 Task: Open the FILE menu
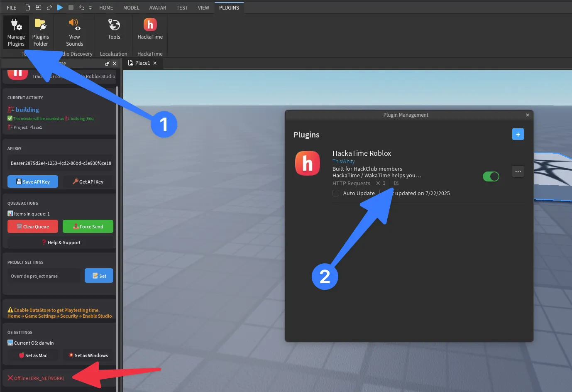point(12,7)
